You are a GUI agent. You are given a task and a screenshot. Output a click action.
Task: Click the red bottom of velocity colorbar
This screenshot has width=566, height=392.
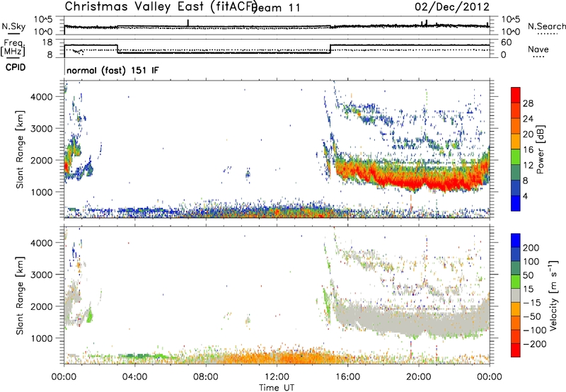click(x=516, y=350)
